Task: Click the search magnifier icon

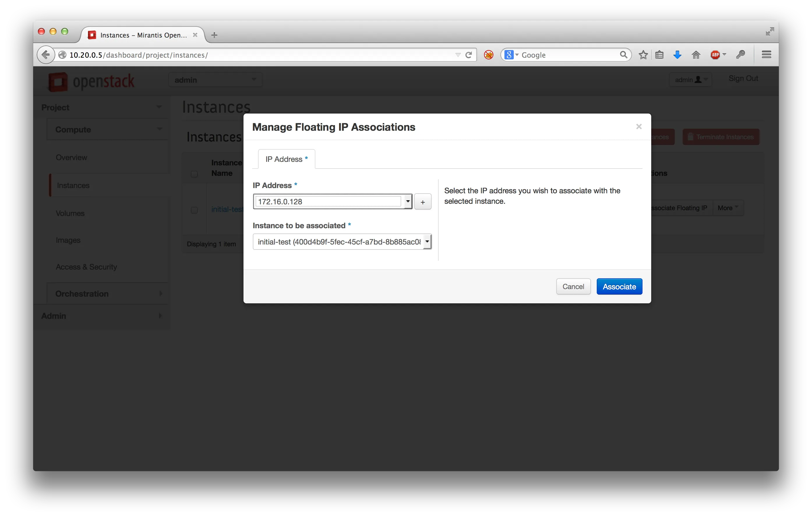Action: click(x=624, y=55)
